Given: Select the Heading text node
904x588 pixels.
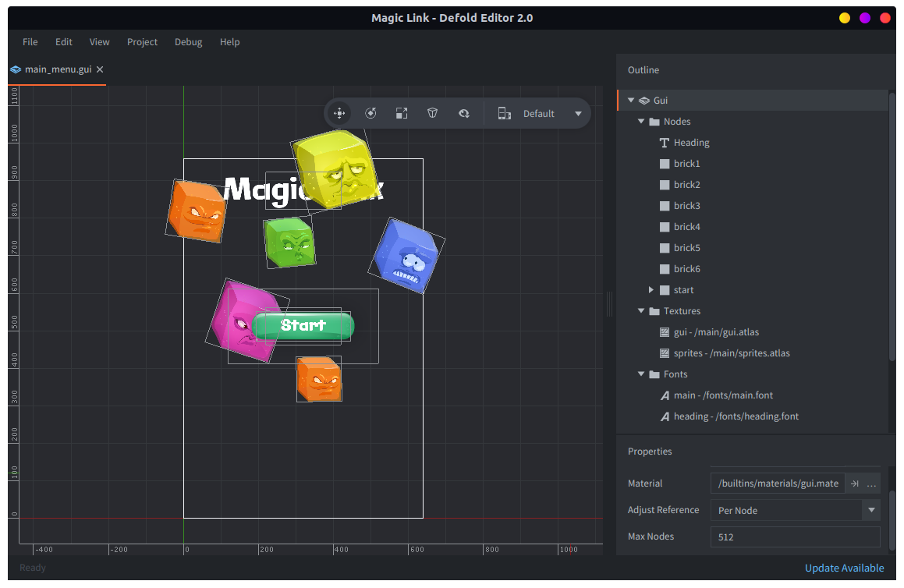Looking at the screenshot, I should click(691, 143).
